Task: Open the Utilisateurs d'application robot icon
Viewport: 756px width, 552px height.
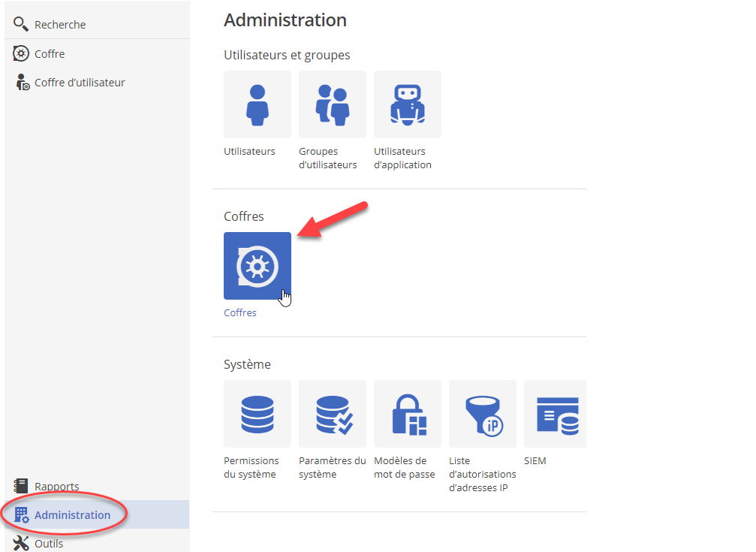Action: 407,104
